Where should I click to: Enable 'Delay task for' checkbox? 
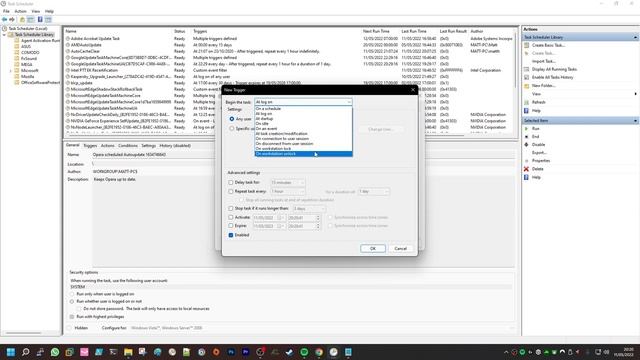[x=231, y=182]
